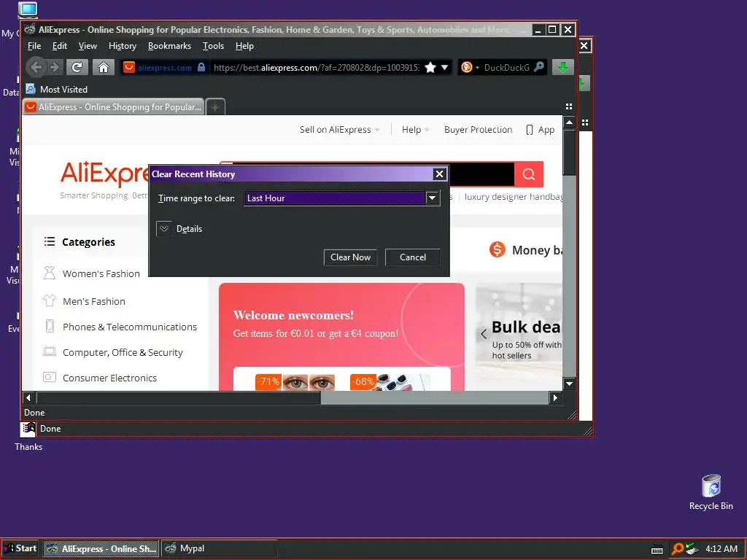This screenshot has width=747, height=560.
Task: Click the horizontal scrollbar left arrow
Action: (x=28, y=397)
